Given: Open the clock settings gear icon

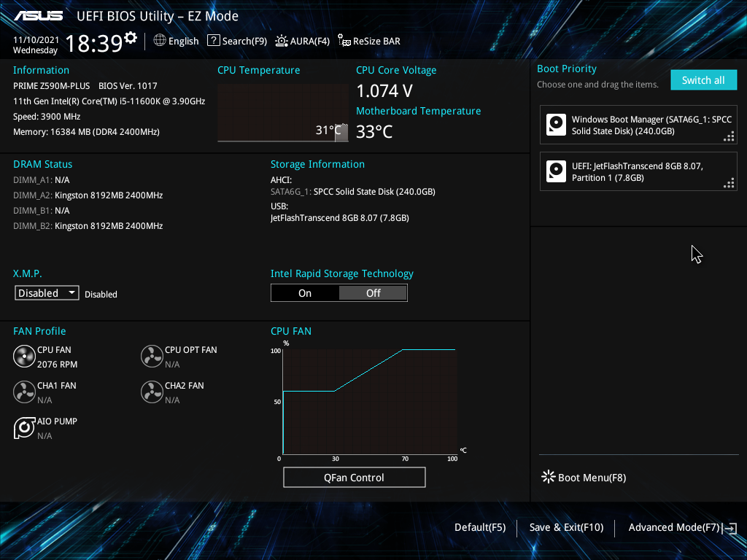Looking at the screenshot, I should 131,38.
